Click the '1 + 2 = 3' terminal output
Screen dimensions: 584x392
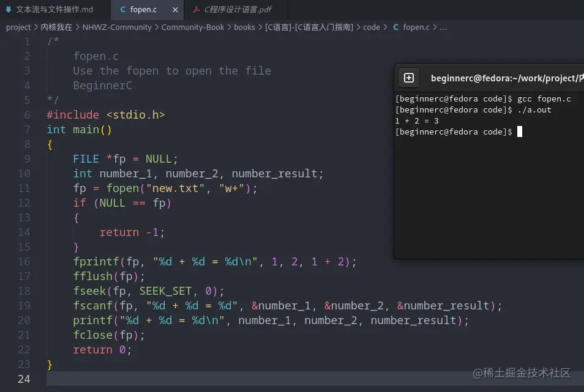tap(417, 121)
